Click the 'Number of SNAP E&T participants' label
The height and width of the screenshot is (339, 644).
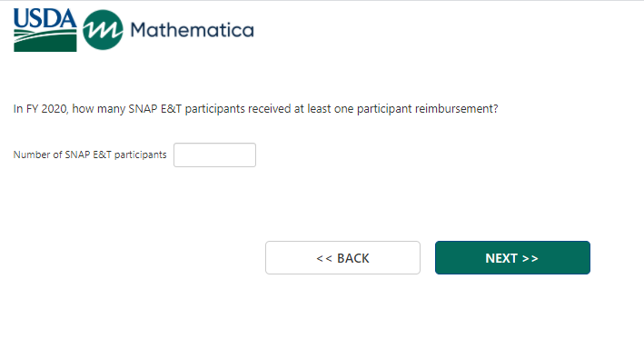[x=90, y=155]
